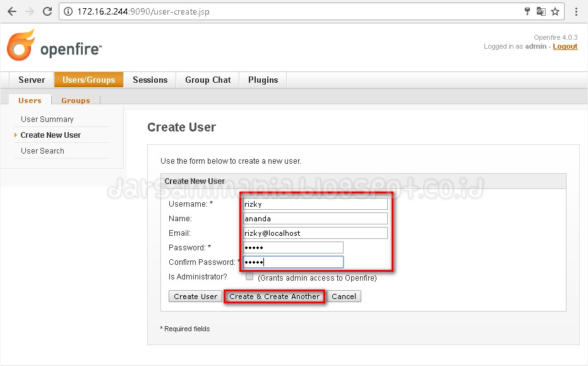Click the Openfire logo
Viewport: 588px width, 366px height.
[x=54, y=44]
